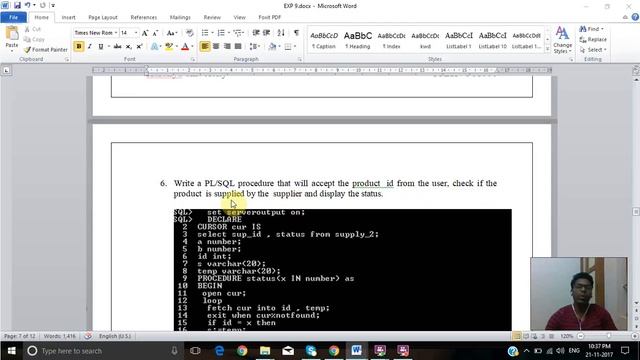
Task: Open Line Spacing options
Action: [x=255, y=47]
